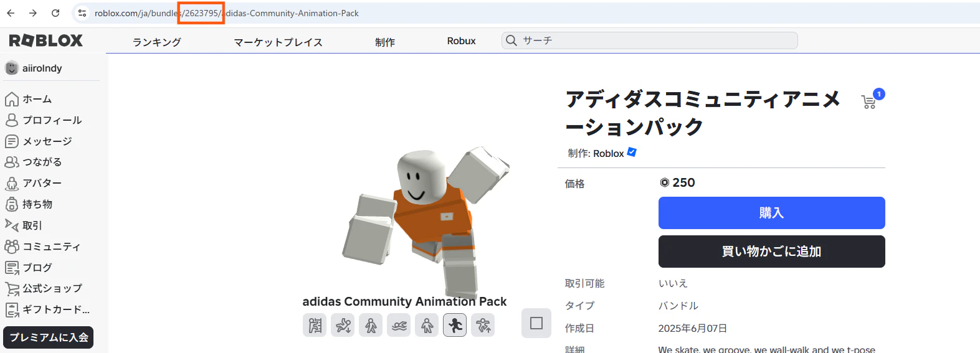Click the browser address bar URL
The height and width of the screenshot is (353, 980).
[227, 13]
